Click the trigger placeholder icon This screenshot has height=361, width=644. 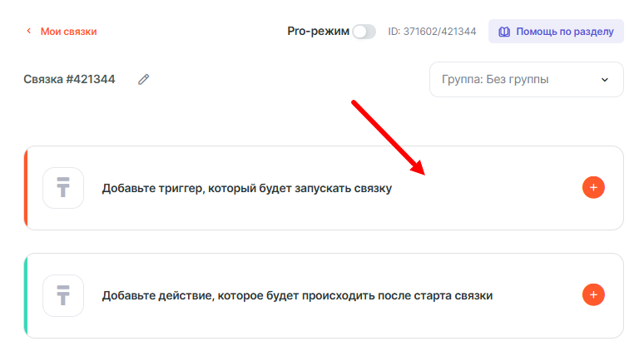(63, 188)
